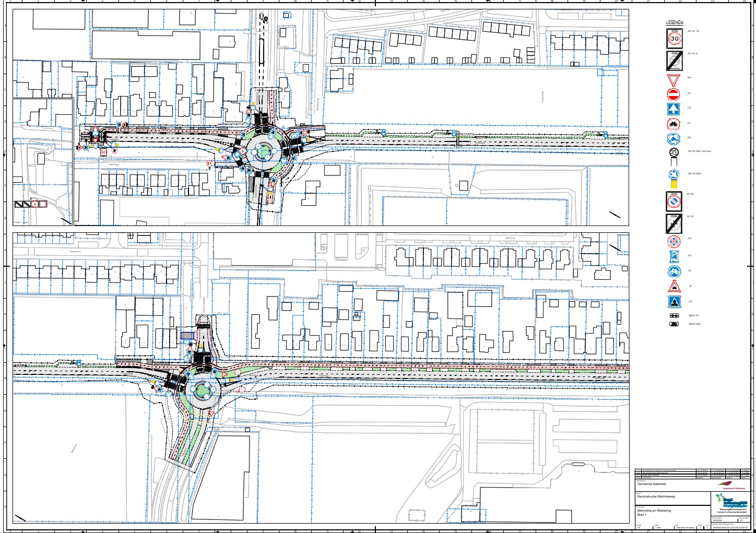Viewport: 756px width, 533px height.
Task: Select the blue one-way arrow legend sign
Action: tap(674, 109)
